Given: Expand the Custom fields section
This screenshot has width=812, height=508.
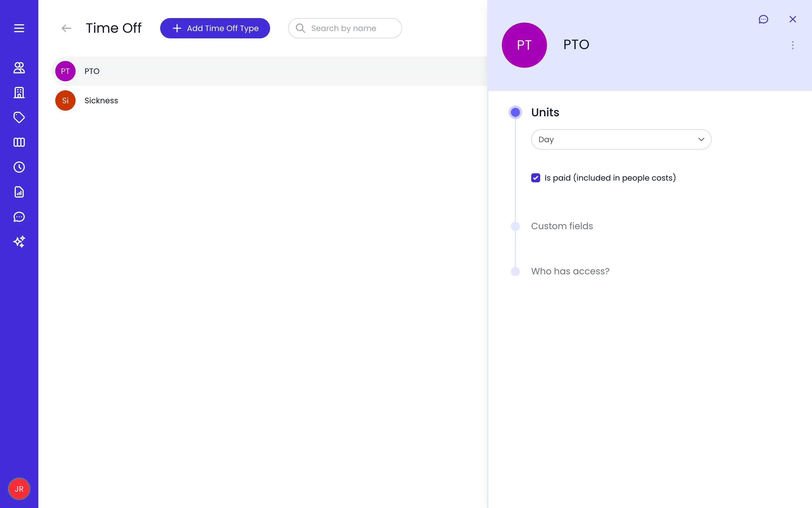Looking at the screenshot, I should click(x=562, y=226).
